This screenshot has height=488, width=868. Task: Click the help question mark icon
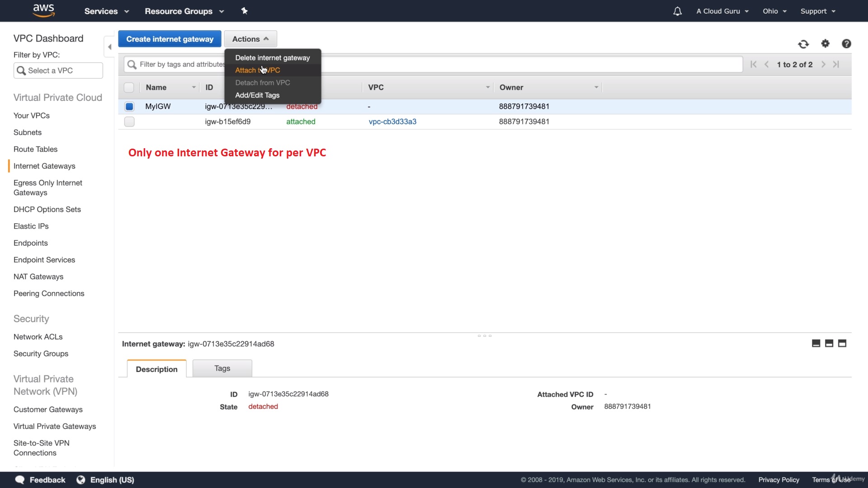pos(846,43)
